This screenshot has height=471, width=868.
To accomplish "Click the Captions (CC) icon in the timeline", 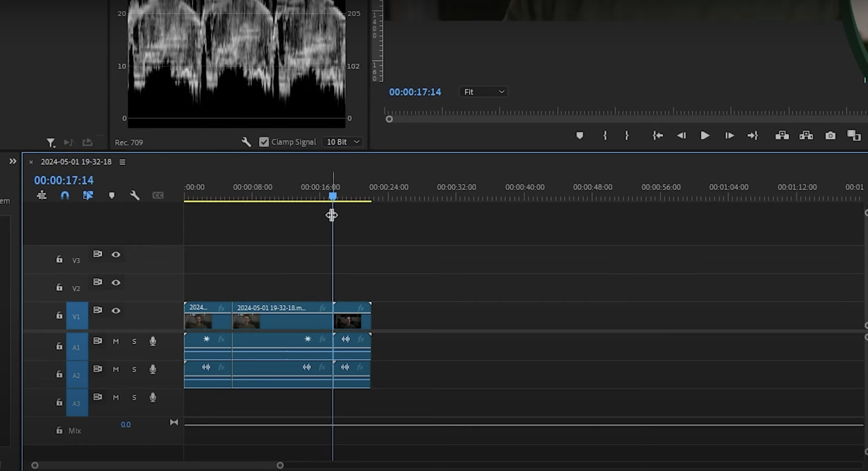I will (x=158, y=195).
